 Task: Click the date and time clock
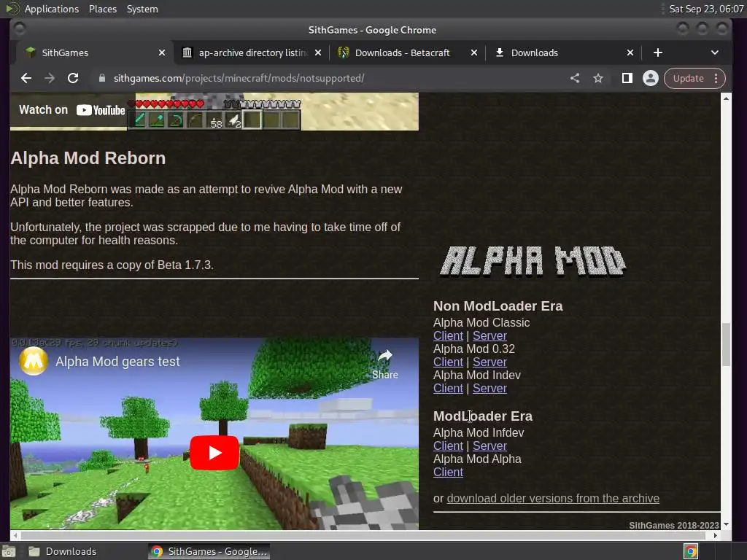click(706, 9)
